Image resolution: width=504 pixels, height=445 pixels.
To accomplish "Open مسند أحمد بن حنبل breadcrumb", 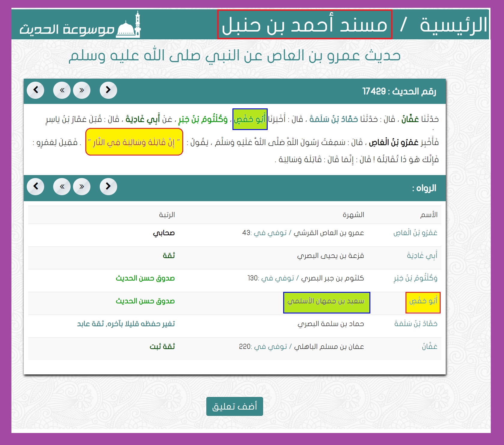I will pos(305,25).
